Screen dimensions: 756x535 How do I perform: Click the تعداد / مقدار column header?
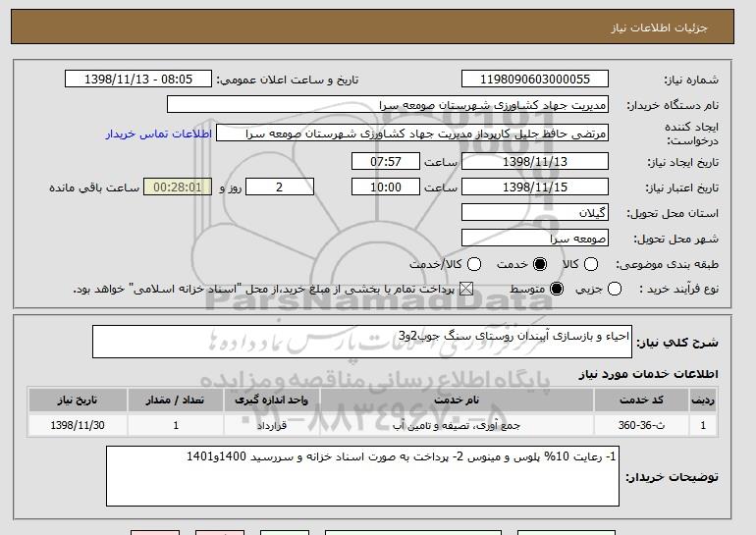pos(176,401)
